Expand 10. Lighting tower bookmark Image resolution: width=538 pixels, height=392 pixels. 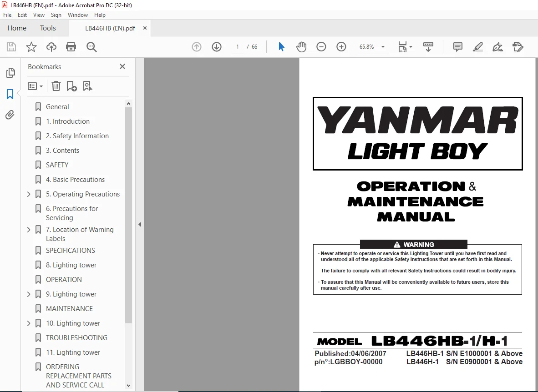pyautogui.click(x=29, y=323)
